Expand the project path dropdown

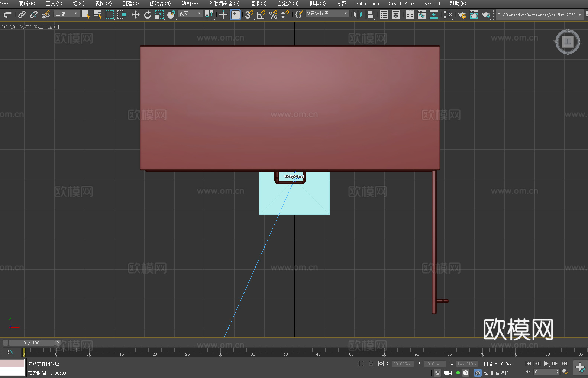pos(579,15)
